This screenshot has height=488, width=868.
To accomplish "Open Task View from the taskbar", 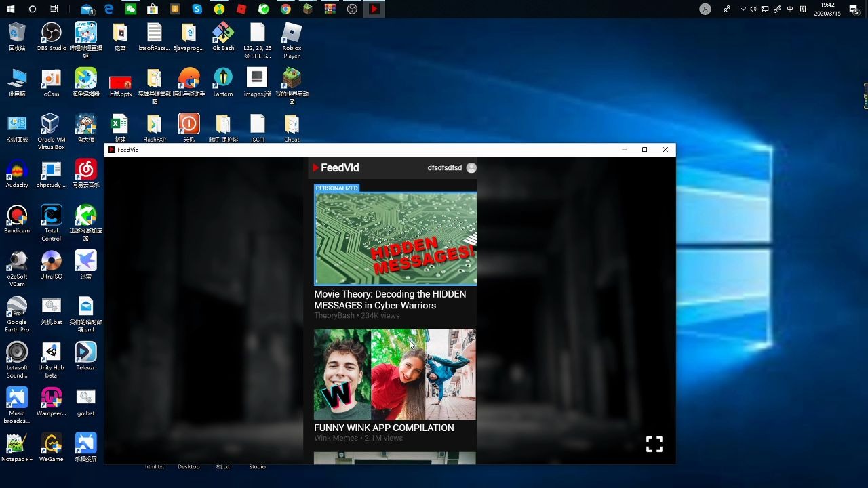I will click(x=54, y=9).
